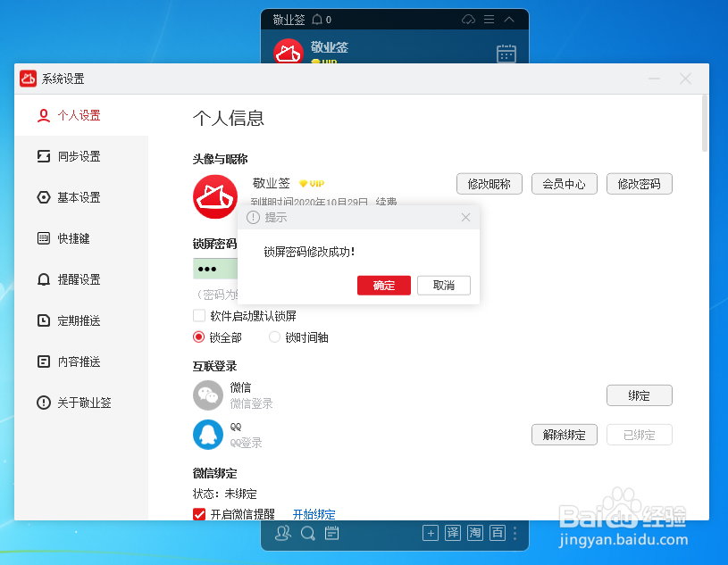Image resolution: width=728 pixels, height=565 pixels.
Task: Click the 定期推送 clock icon
Action: click(x=44, y=320)
